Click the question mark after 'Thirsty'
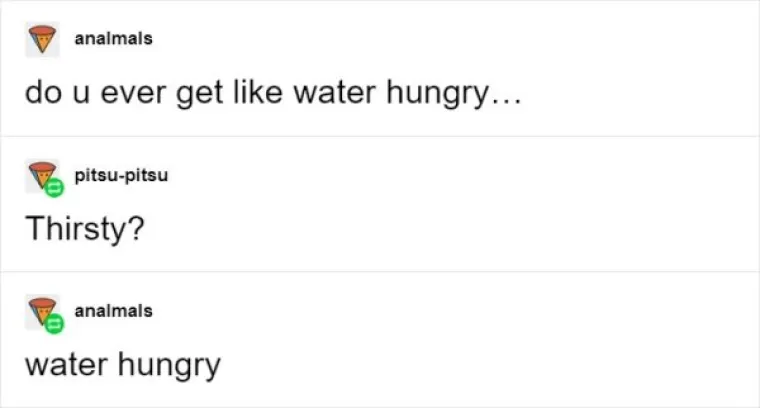Viewport: 760px width, 408px height. [137, 228]
